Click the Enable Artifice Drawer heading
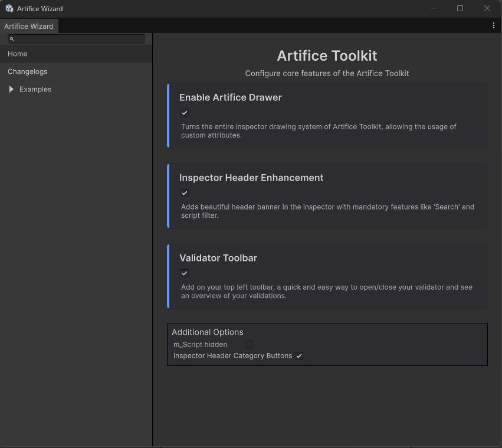The height and width of the screenshot is (448, 502). coord(231,97)
